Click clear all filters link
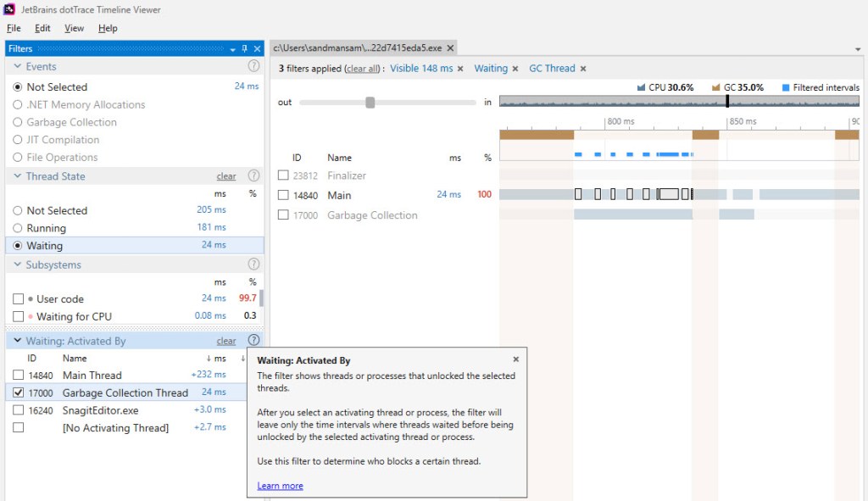Screen dimensions: 868x501 click(362, 69)
